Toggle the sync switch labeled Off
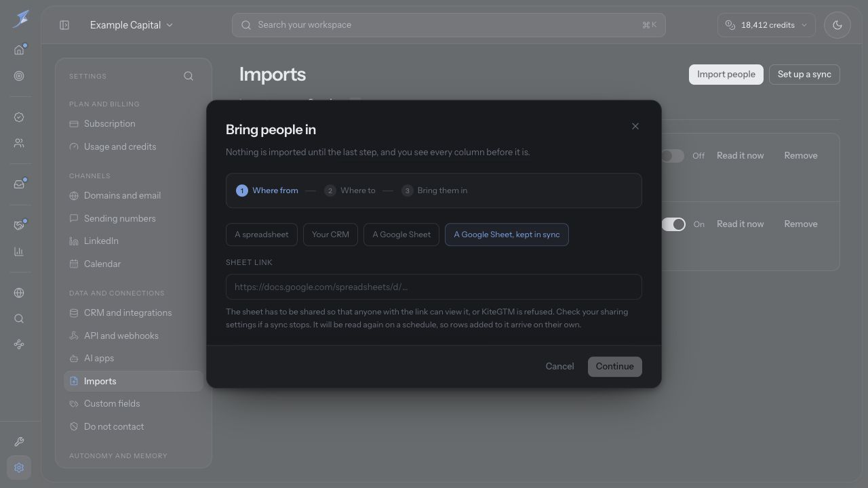 pyautogui.click(x=673, y=156)
